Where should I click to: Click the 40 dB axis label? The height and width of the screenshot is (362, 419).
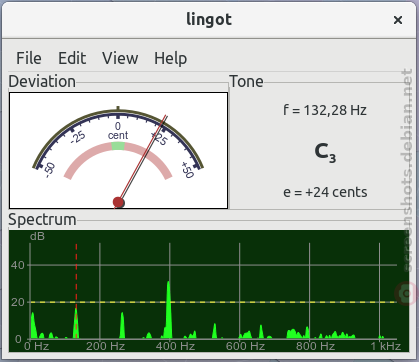[x=17, y=265]
